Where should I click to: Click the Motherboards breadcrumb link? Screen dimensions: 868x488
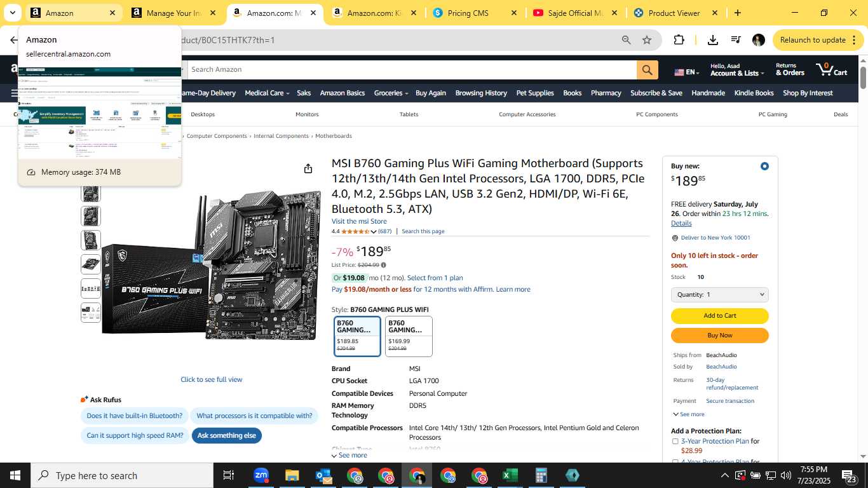(x=334, y=136)
